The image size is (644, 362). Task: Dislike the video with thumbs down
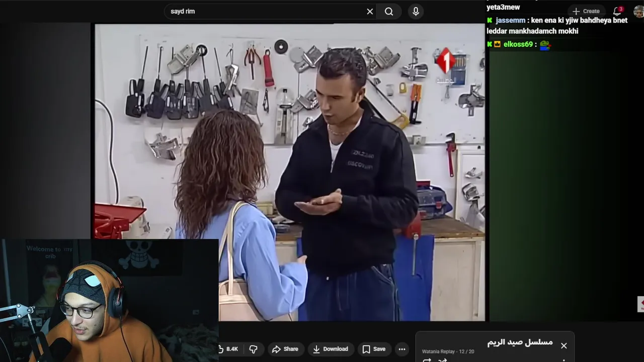tap(254, 349)
